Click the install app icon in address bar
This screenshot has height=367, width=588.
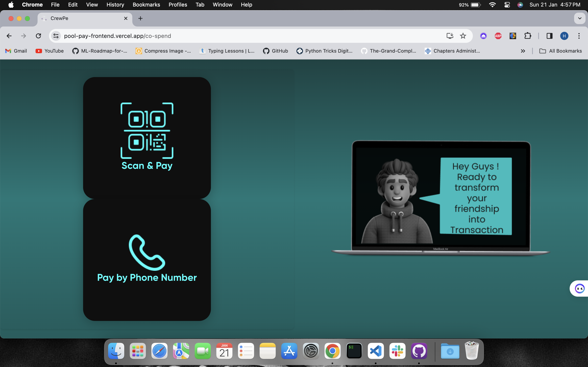pyautogui.click(x=450, y=36)
